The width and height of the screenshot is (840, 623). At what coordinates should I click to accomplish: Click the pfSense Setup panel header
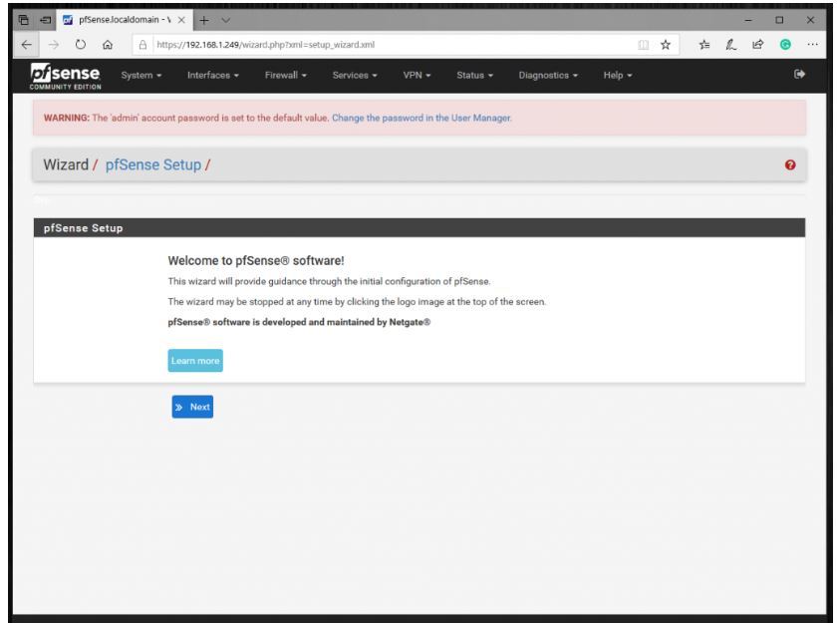click(419, 227)
